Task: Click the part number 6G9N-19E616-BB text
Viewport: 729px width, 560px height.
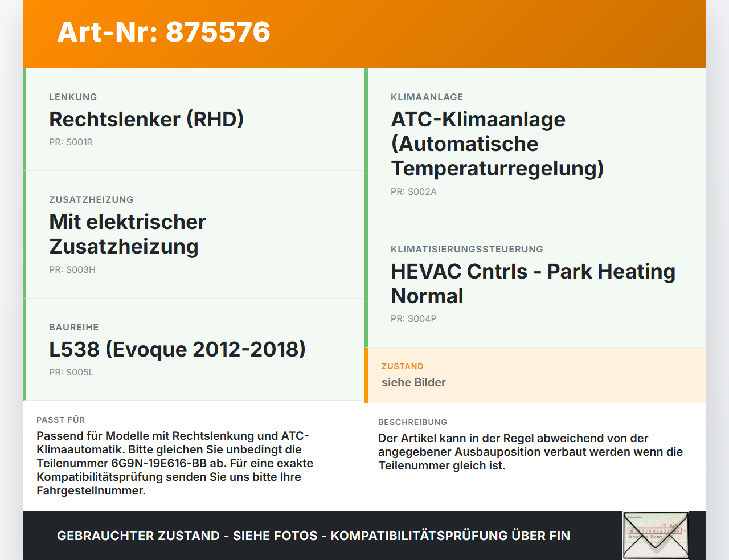Action: [159, 463]
